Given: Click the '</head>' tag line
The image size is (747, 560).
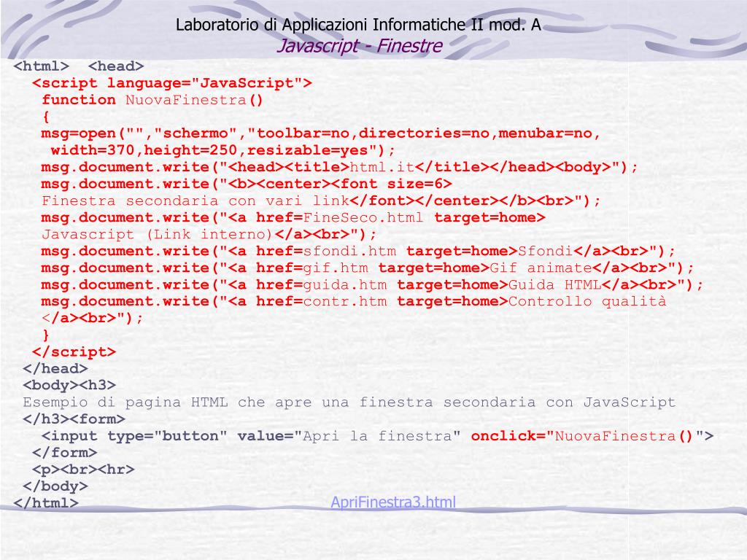Looking at the screenshot, I should pyautogui.click(x=55, y=368).
